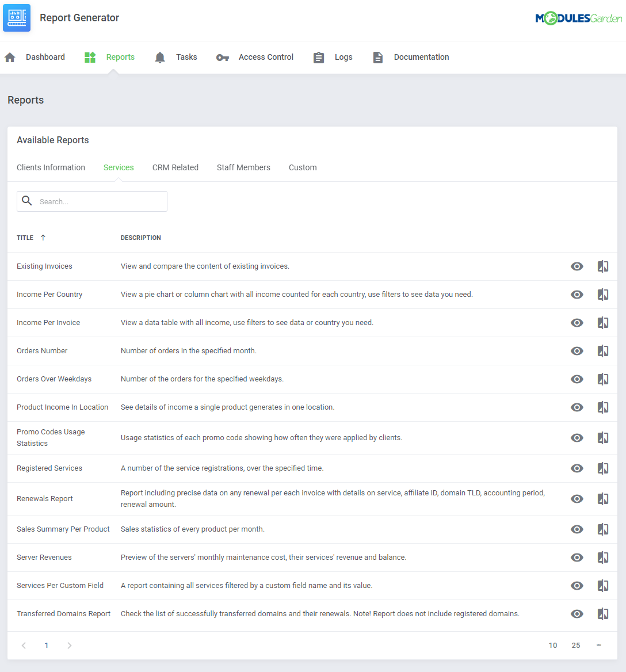Click compare icon for Transferred Domains Report
The width and height of the screenshot is (626, 672).
click(603, 614)
